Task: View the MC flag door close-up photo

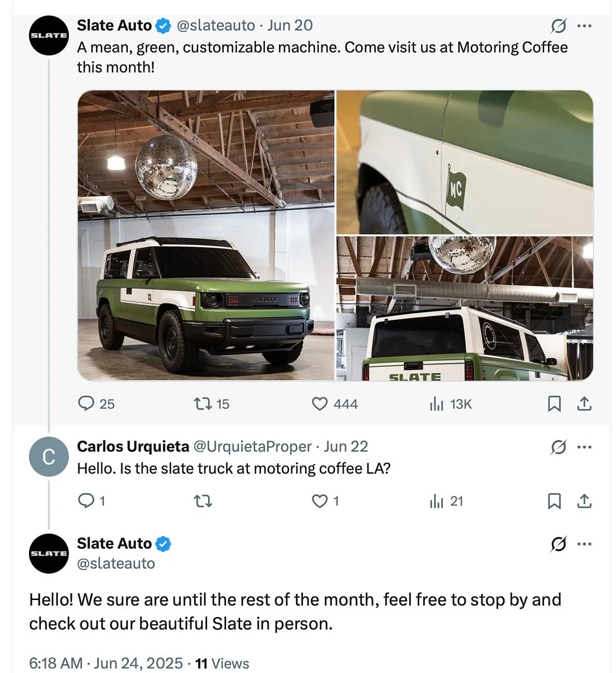Action: pos(464,163)
